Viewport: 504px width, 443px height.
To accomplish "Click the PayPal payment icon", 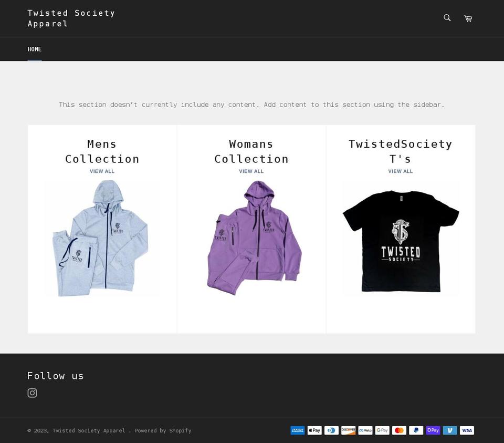I will (x=416, y=430).
